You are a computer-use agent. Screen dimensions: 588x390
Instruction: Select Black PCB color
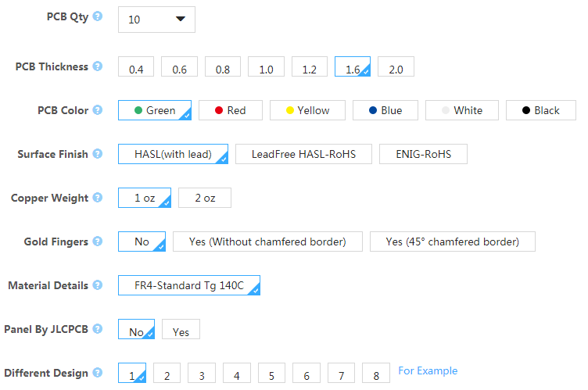(541, 110)
